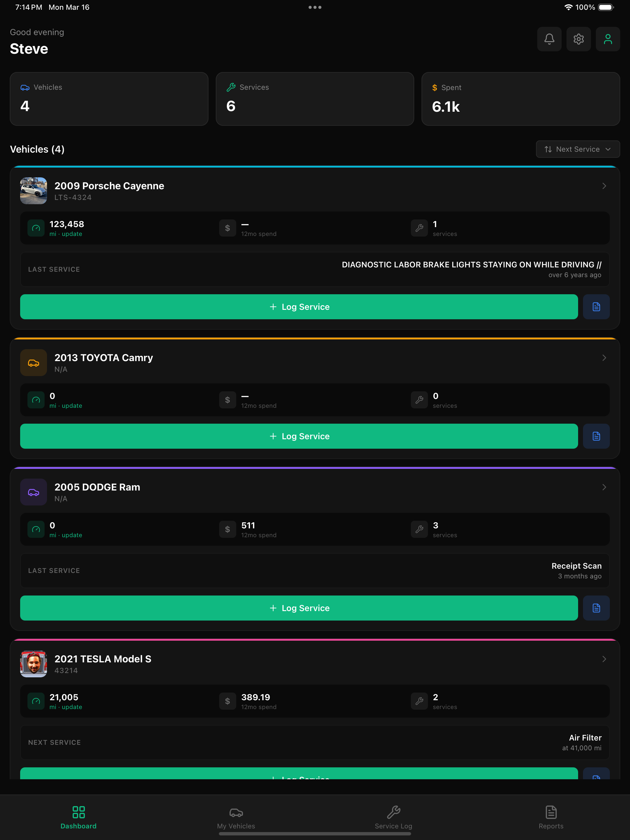The image size is (630, 840).
Task: Expand 2013 TOYOTA Camry details chevron
Action: 604,358
